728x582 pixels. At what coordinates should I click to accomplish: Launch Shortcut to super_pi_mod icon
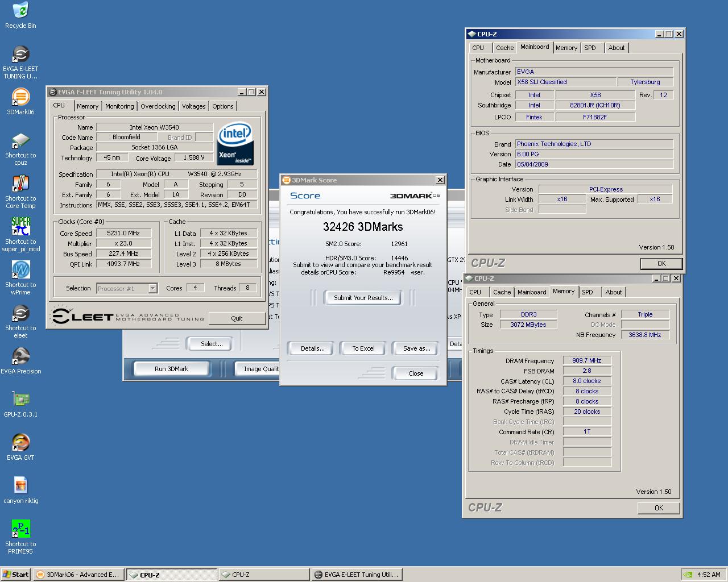pos(20,235)
